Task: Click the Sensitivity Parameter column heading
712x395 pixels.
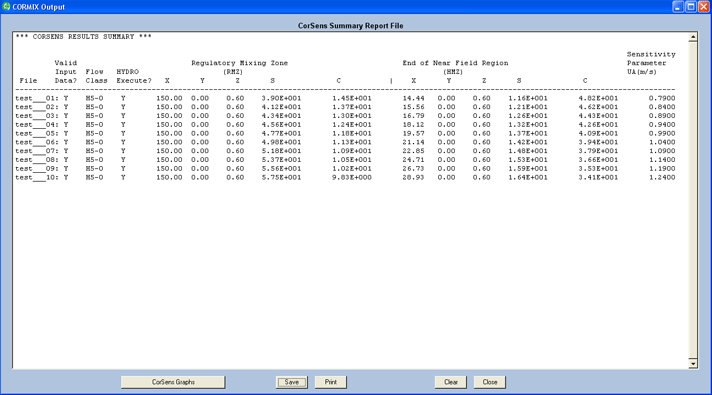Action: click(x=651, y=63)
